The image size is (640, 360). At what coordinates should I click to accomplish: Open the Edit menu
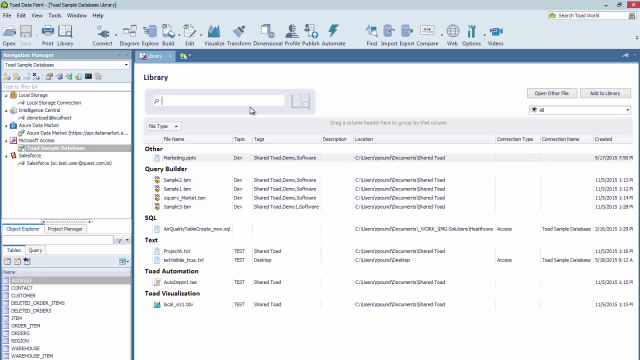point(21,16)
